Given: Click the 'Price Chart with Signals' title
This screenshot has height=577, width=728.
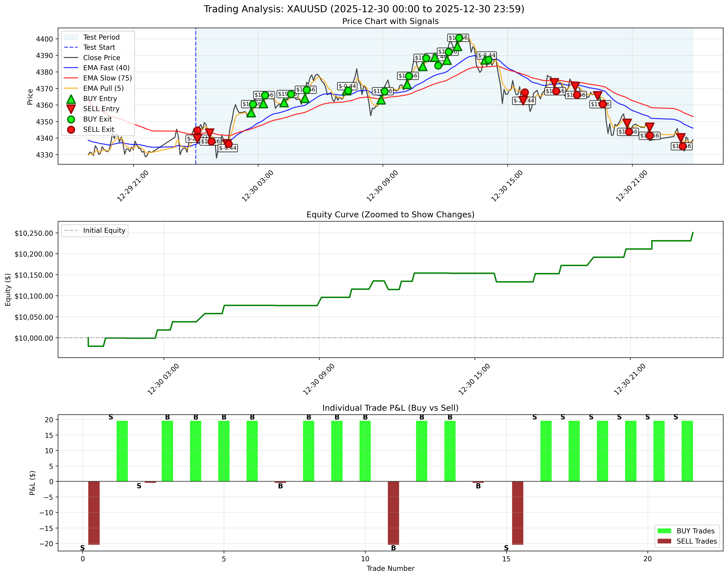Looking at the screenshot, I should tap(390, 21).
